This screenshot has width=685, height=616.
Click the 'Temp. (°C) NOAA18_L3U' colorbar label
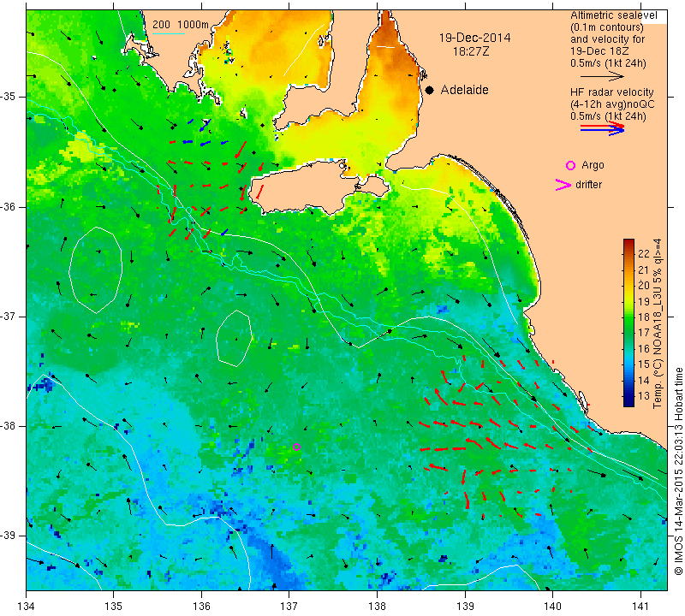click(x=658, y=323)
